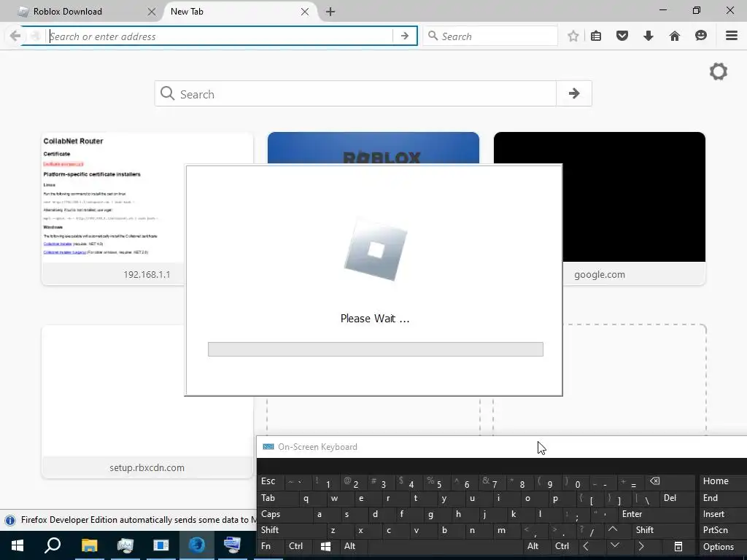Tap the Enter key on On-Screen Keyboard
The height and width of the screenshot is (560, 747).
click(x=657, y=514)
